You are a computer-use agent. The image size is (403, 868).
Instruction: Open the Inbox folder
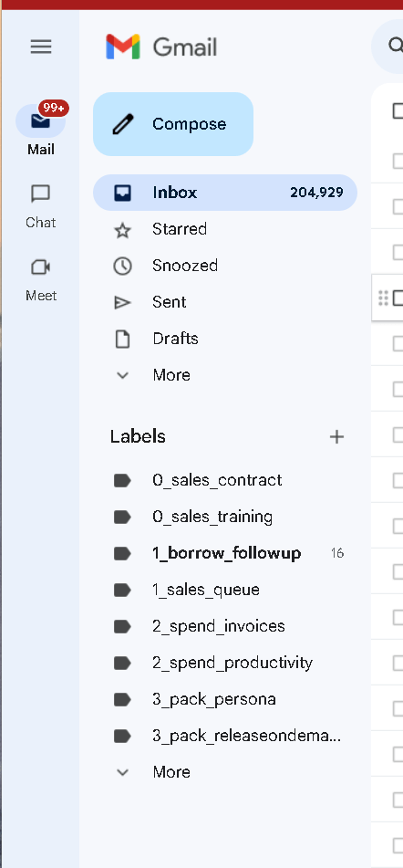[x=225, y=193]
